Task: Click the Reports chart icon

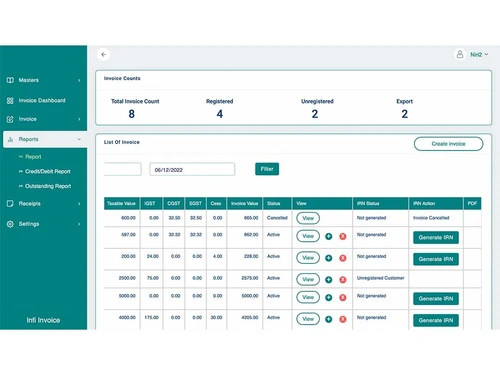Action: pyautogui.click(x=10, y=139)
